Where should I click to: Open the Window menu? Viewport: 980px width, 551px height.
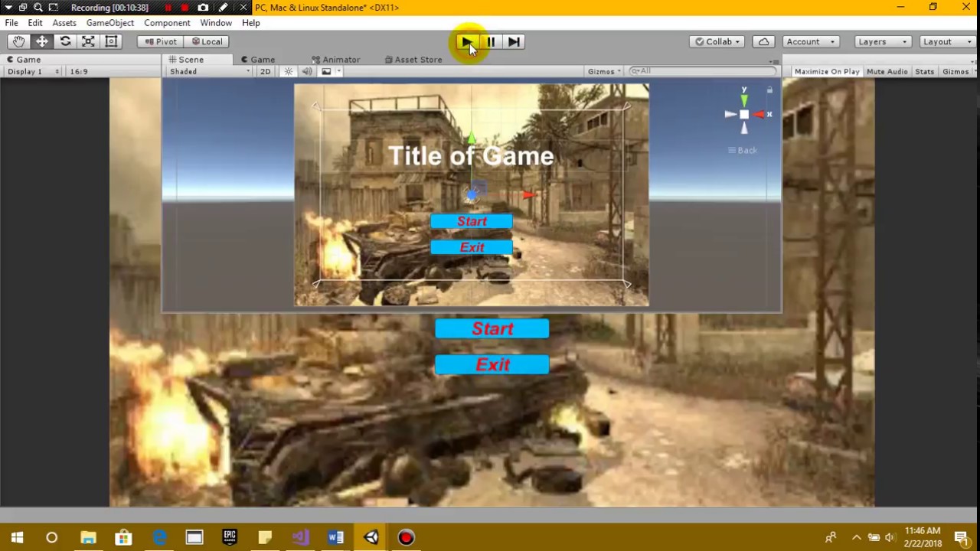click(216, 23)
